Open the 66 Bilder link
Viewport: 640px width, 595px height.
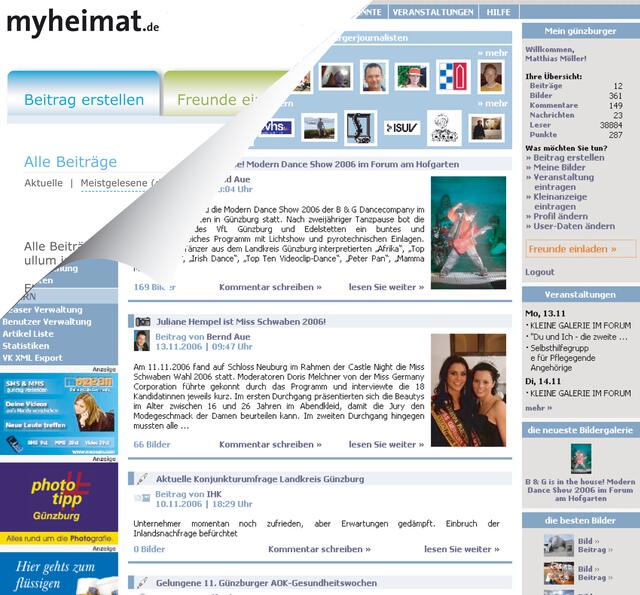(x=152, y=444)
